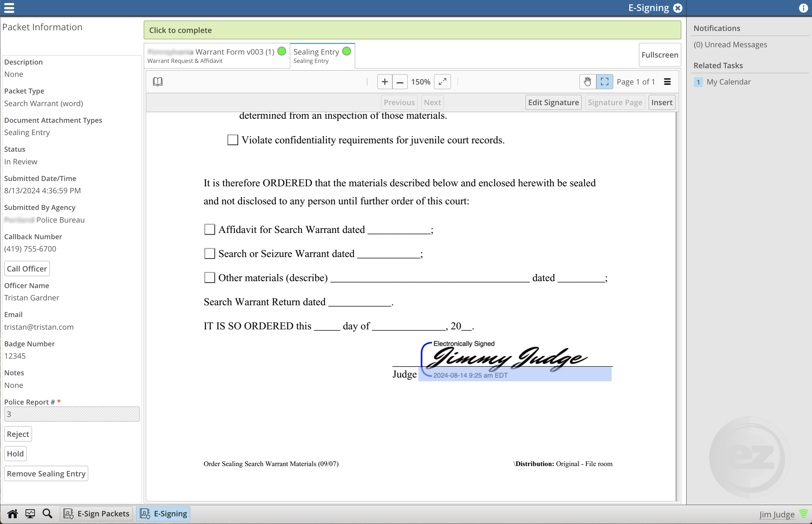The image size is (812, 524).
Task: Expand My Calendar related task
Action: [x=728, y=82]
